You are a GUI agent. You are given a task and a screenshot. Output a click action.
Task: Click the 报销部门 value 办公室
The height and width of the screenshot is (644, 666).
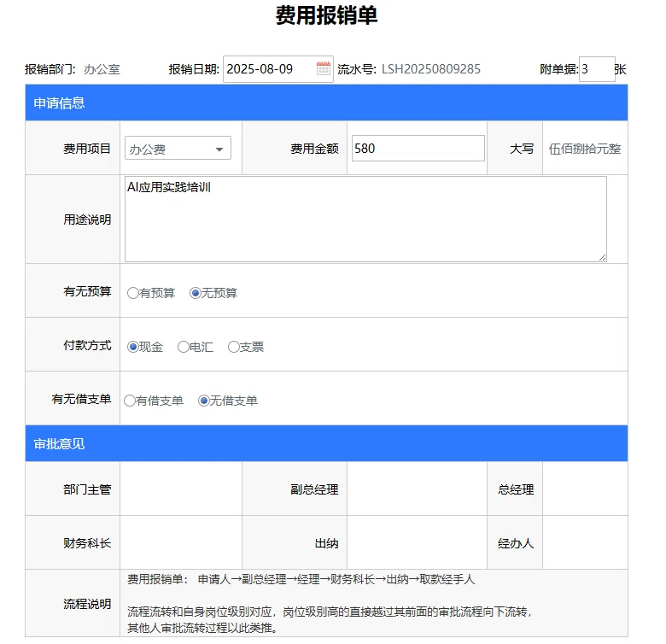102,69
